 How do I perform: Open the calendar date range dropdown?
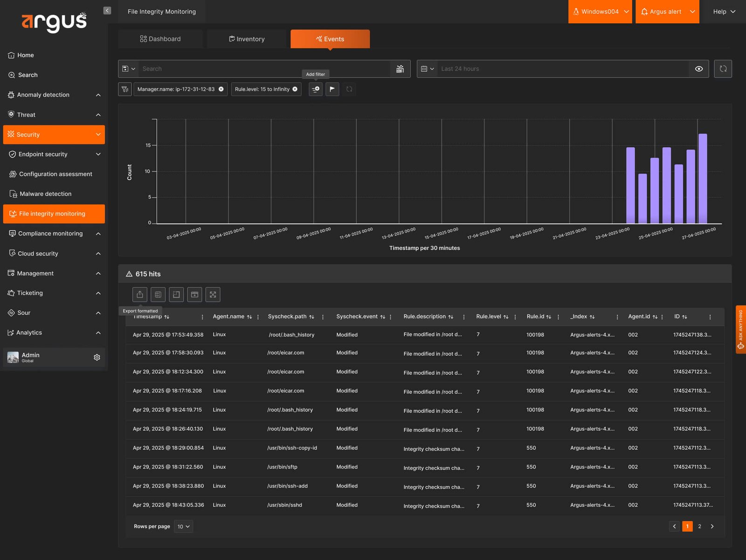pos(427,69)
